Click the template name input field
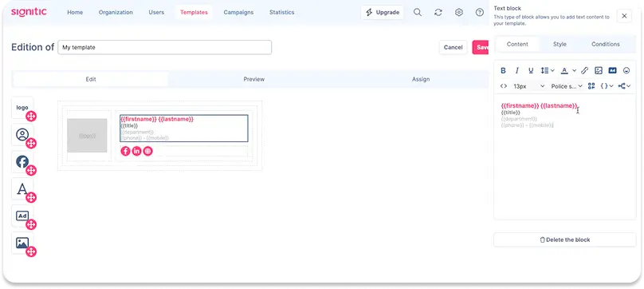Viewport: 644px width, 289px height. tap(165, 47)
